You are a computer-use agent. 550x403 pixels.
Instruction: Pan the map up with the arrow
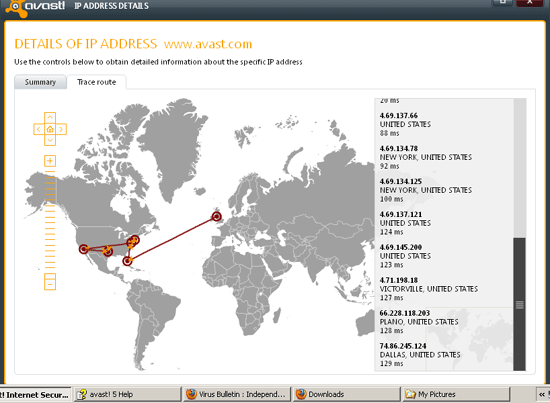pyautogui.click(x=50, y=117)
